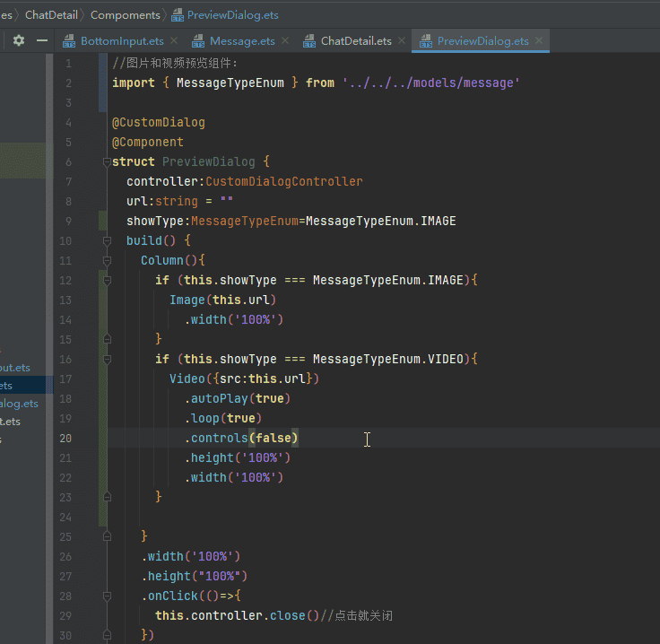Click PreviewDialog.ets file icon in breadcrumb

pyautogui.click(x=177, y=14)
